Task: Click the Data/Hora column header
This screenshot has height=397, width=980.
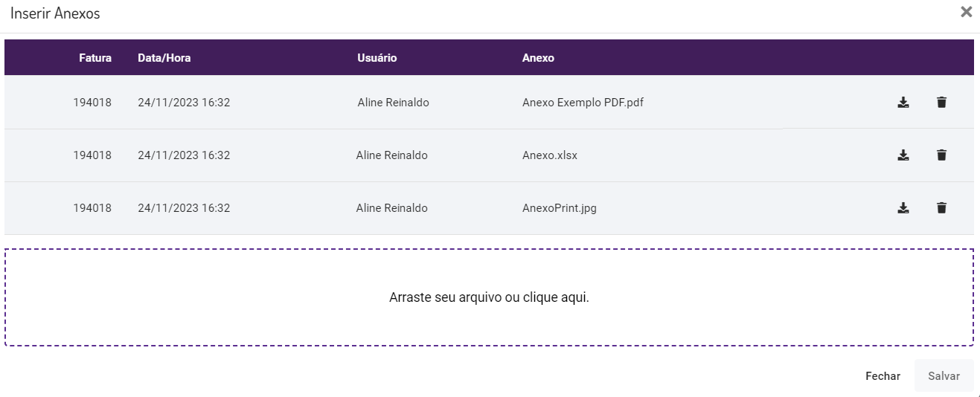Action: coord(164,58)
